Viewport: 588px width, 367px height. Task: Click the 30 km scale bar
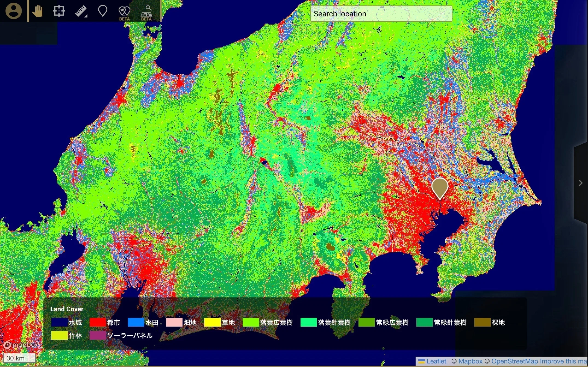19,358
